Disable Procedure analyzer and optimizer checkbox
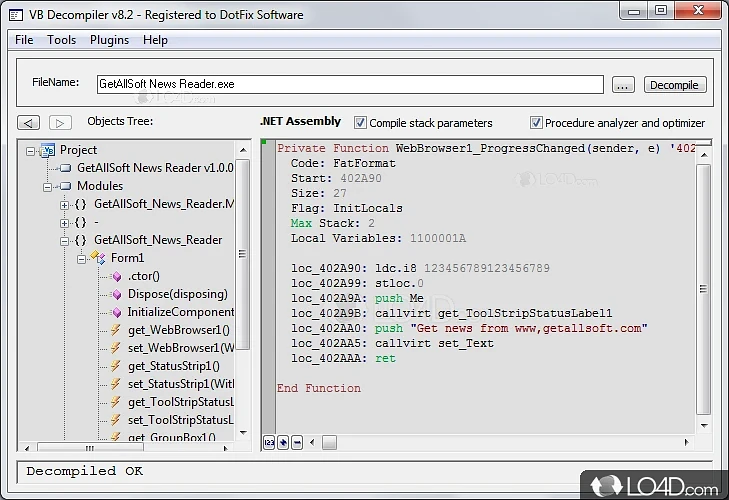The image size is (729, 500). pyautogui.click(x=536, y=123)
